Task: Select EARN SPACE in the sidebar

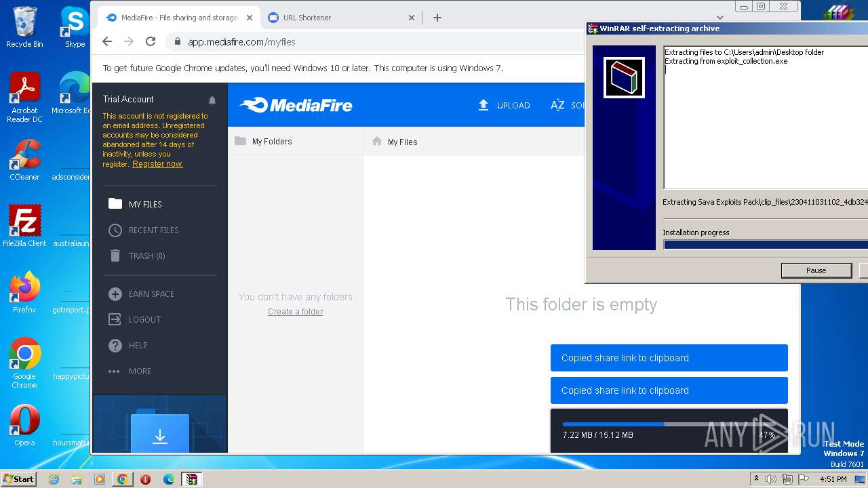Action: 141,293
